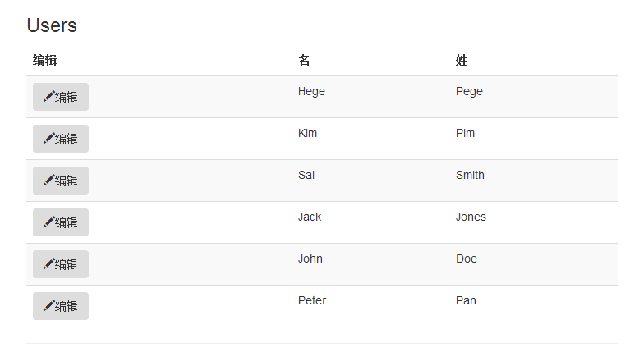Click the pencil icon in John's row

click(48, 264)
